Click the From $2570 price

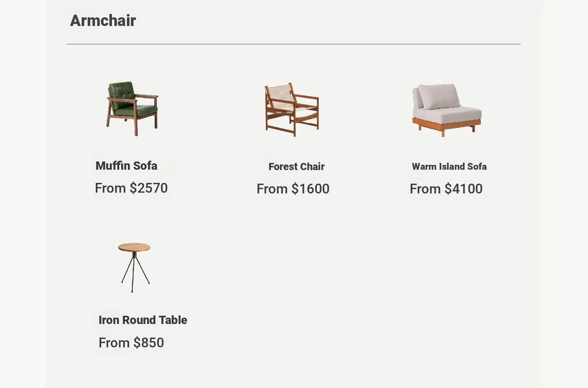(x=131, y=188)
